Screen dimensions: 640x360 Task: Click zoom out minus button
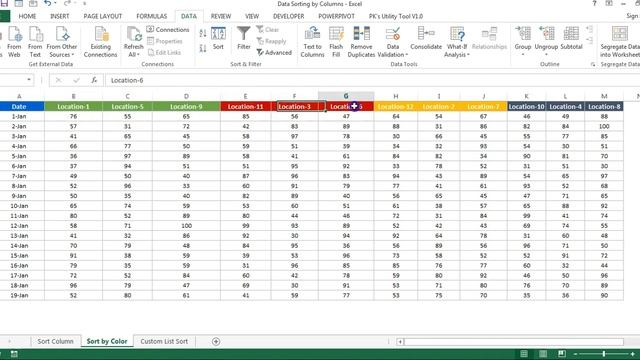(576, 354)
